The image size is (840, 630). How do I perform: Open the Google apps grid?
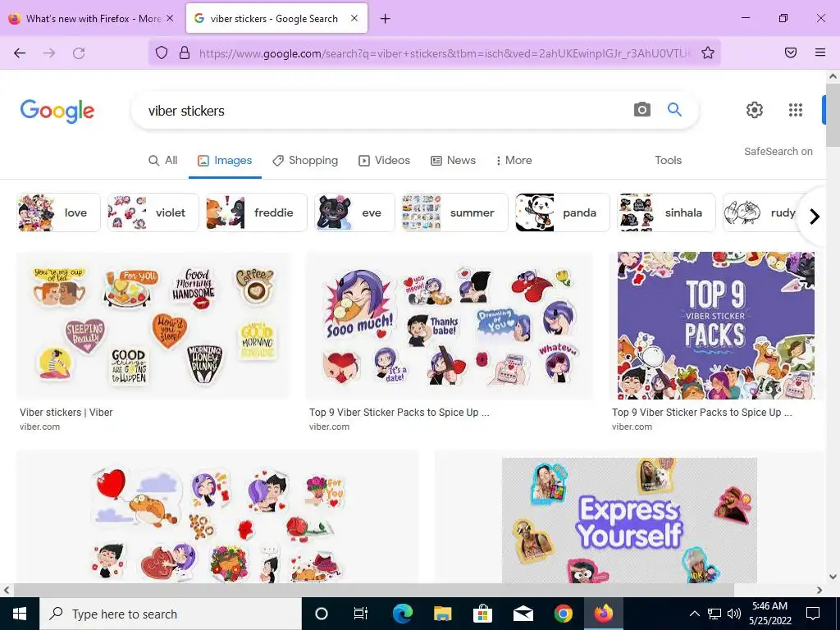tap(796, 110)
